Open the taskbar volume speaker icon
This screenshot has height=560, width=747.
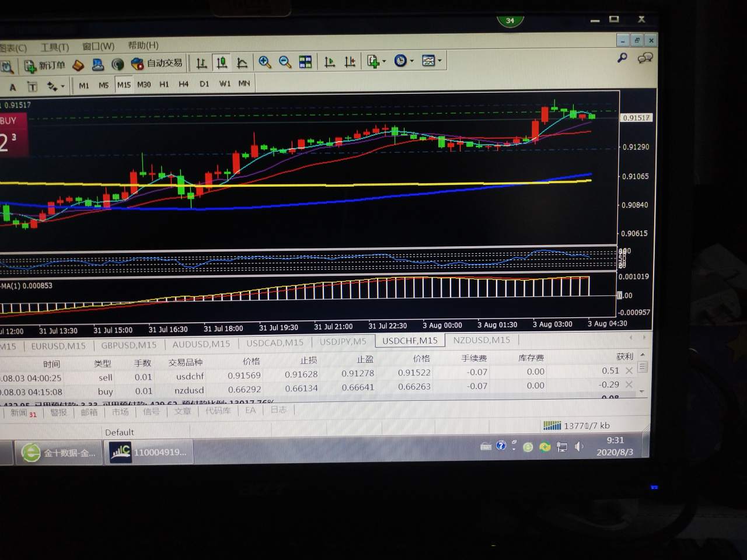[578, 447]
